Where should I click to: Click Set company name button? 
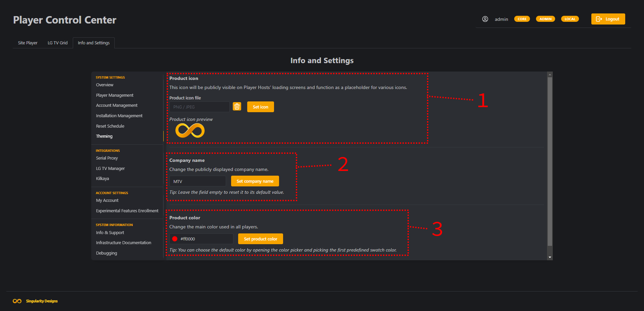(x=255, y=181)
